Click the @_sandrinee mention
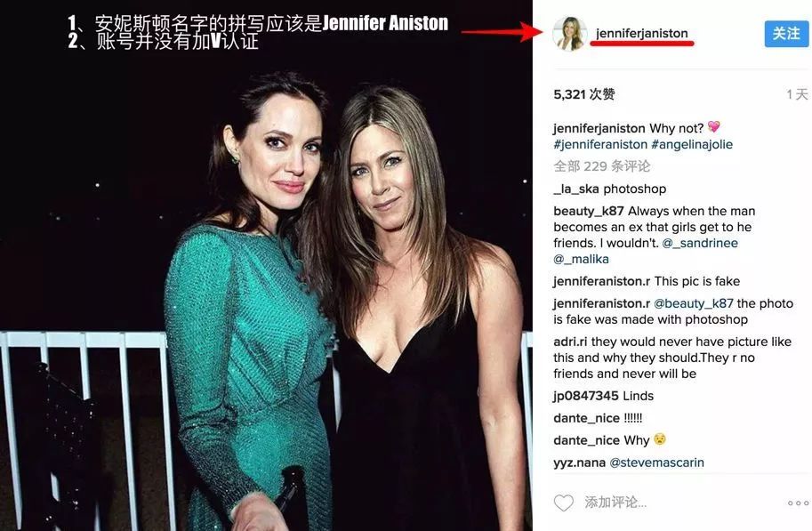Image resolution: width=812 pixels, height=531 pixels. [x=700, y=243]
